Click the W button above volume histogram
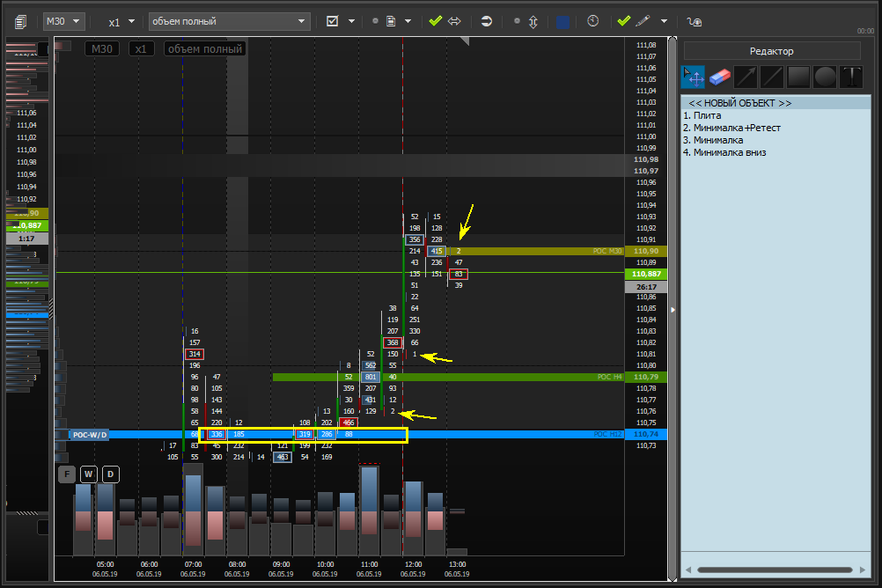 [x=88, y=474]
